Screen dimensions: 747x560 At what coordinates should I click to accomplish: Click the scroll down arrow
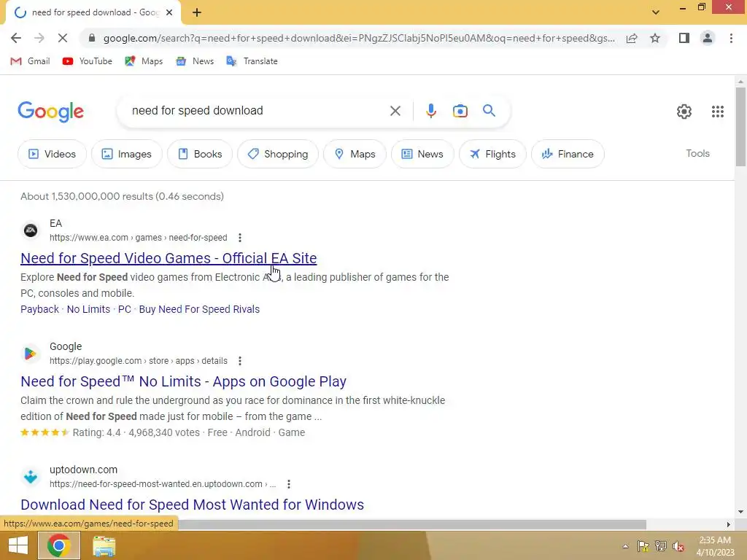click(740, 513)
